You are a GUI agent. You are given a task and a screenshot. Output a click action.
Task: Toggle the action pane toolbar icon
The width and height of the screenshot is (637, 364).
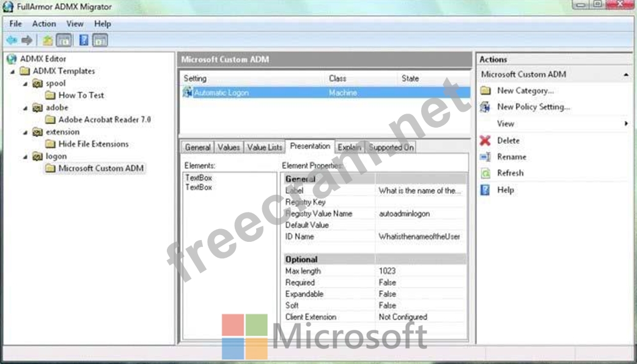[x=100, y=40]
